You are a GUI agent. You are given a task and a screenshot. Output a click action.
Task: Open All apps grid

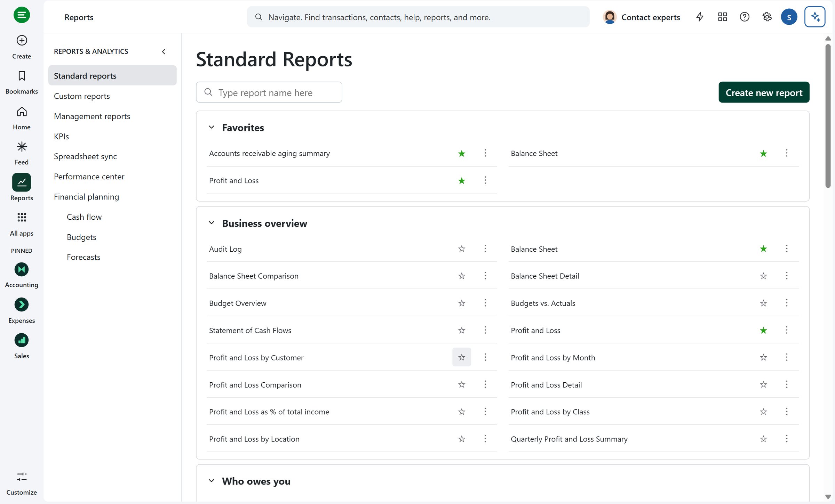tap(22, 218)
